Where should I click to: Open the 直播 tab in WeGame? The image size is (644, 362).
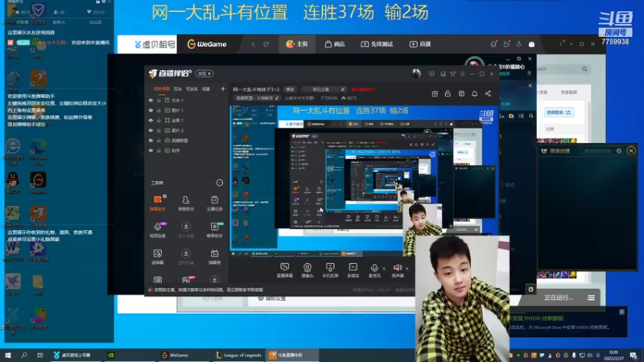pos(419,44)
